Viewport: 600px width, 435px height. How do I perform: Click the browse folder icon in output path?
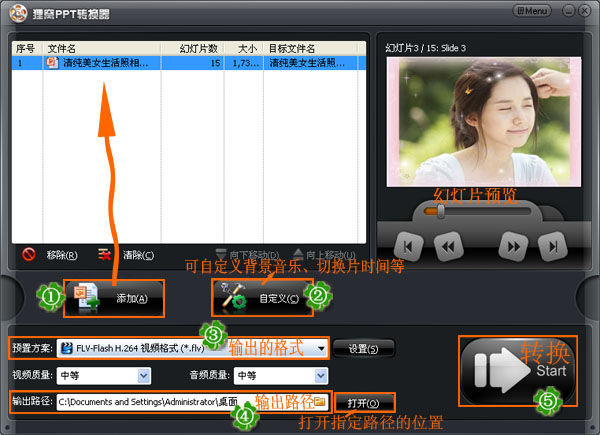coord(320,402)
